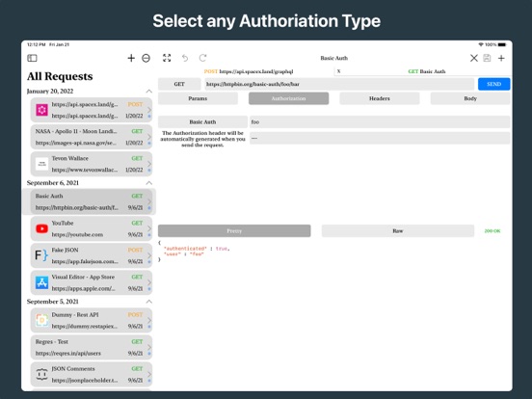
Task: Check the battery status icon
Action: coord(502,44)
